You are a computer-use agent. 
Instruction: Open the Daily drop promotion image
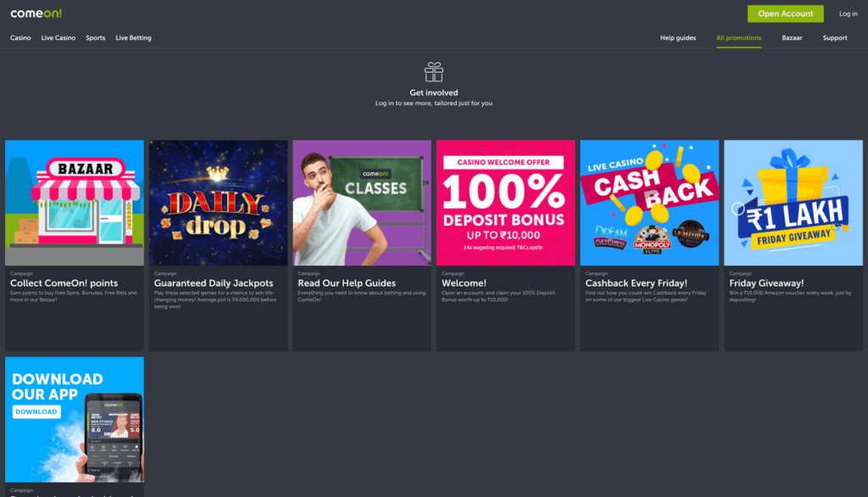[218, 203]
